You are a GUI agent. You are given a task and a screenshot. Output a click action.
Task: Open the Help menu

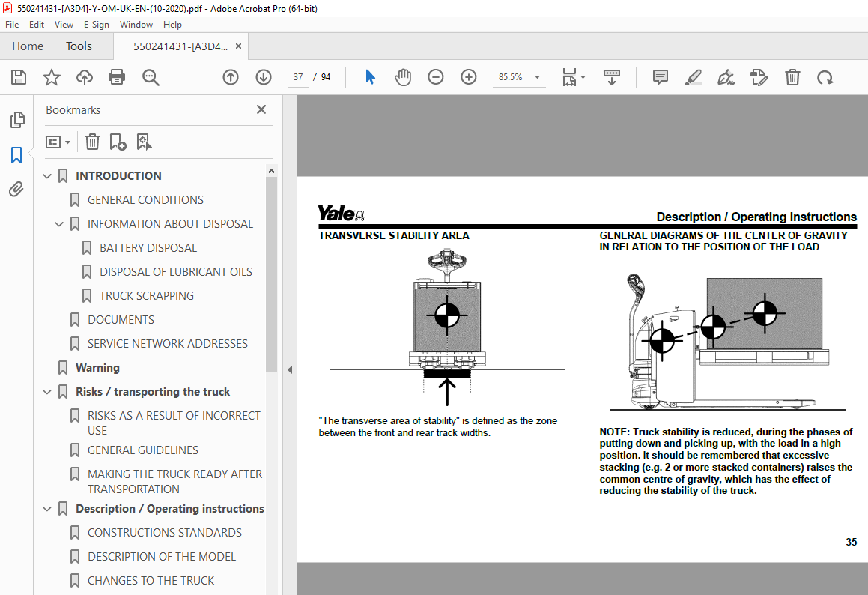(x=172, y=25)
